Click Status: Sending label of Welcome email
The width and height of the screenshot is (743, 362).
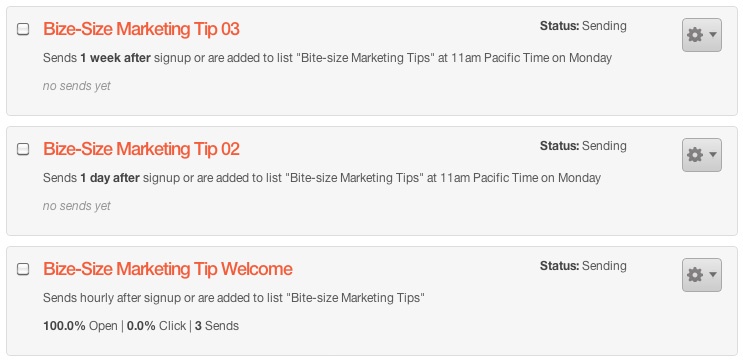(583, 266)
